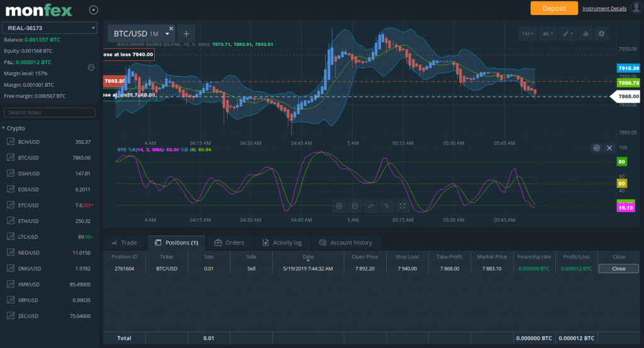Select ETH/USD price 250.32
The image size is (644, 348).
pos(83,221)
